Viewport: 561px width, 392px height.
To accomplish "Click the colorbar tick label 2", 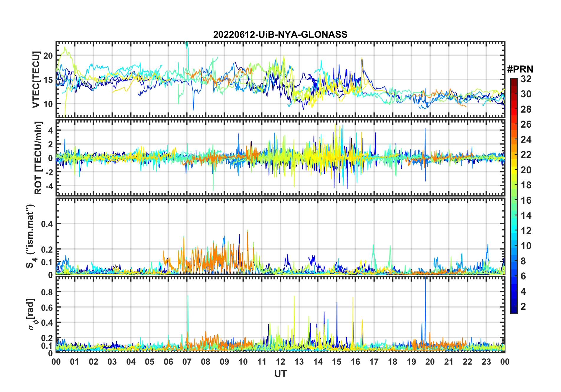I will 523,307.
